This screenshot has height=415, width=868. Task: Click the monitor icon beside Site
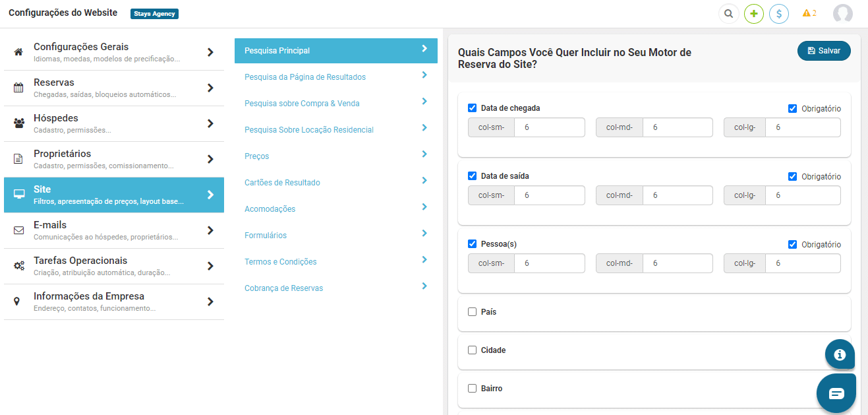[x=18, y=195]
